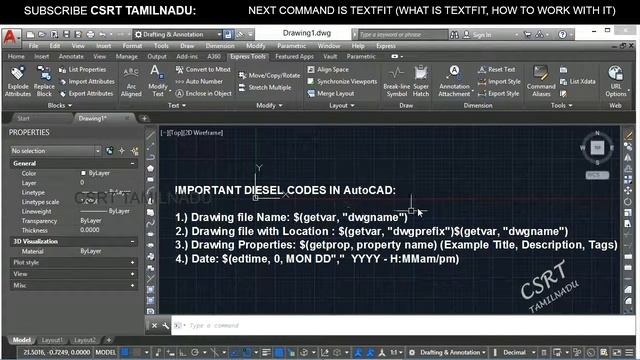Click the Explode Attributes tool

tap(18, 81)
